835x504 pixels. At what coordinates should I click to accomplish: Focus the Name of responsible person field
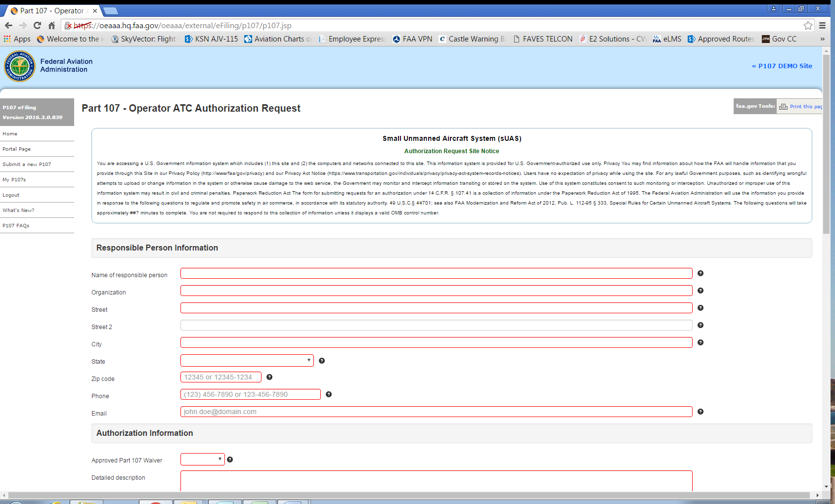437,273
